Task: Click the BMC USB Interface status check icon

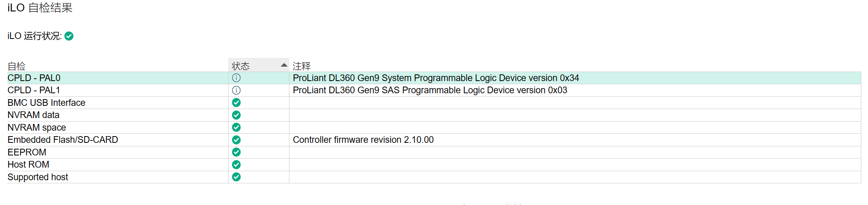Action: [236, 103]
